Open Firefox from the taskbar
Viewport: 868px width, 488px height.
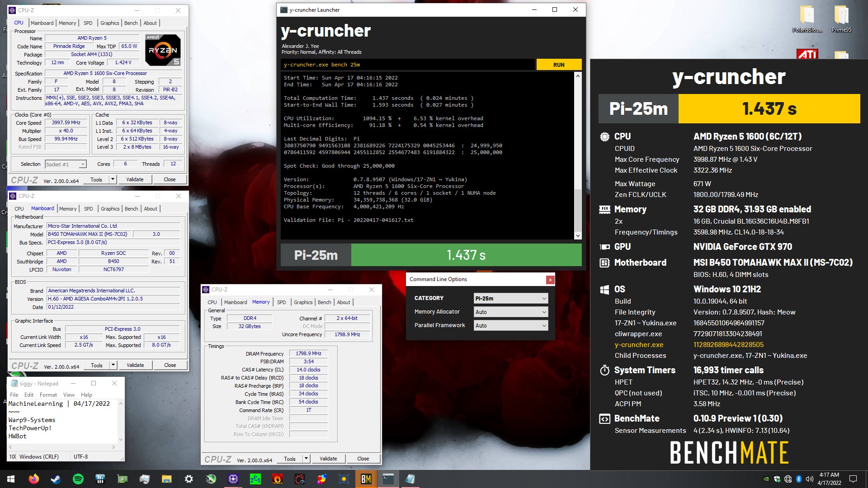[x=34, y=479]
